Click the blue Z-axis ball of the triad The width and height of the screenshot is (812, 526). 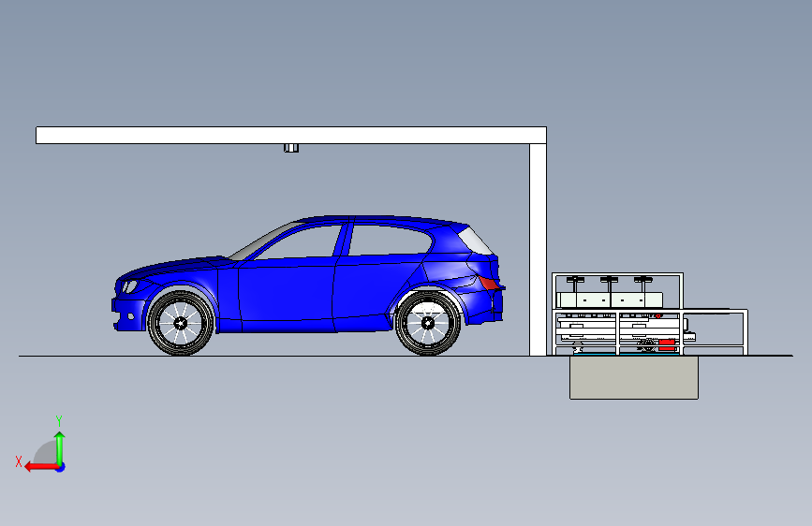coord(61,467)
